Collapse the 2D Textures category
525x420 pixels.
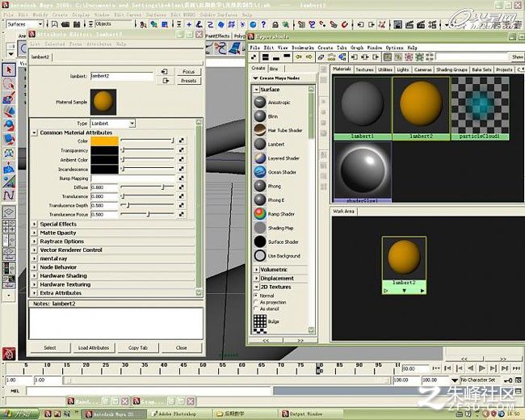pyautogui.click(x=257, y=287)
